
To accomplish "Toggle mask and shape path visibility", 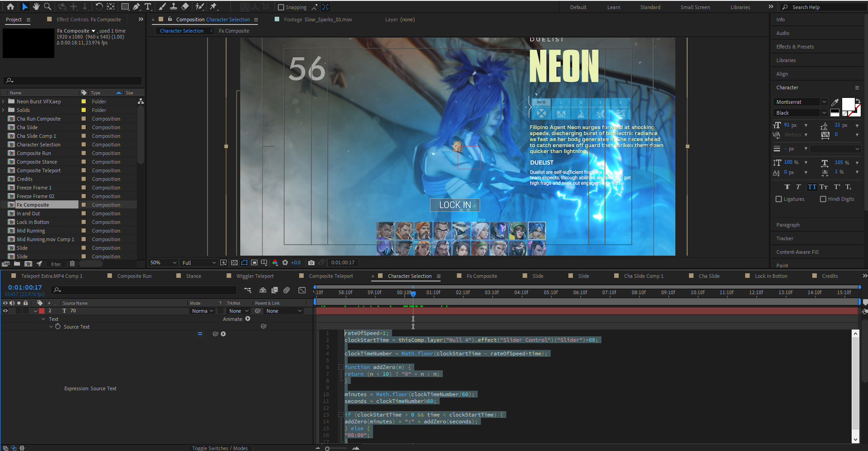I will [244, 262].
